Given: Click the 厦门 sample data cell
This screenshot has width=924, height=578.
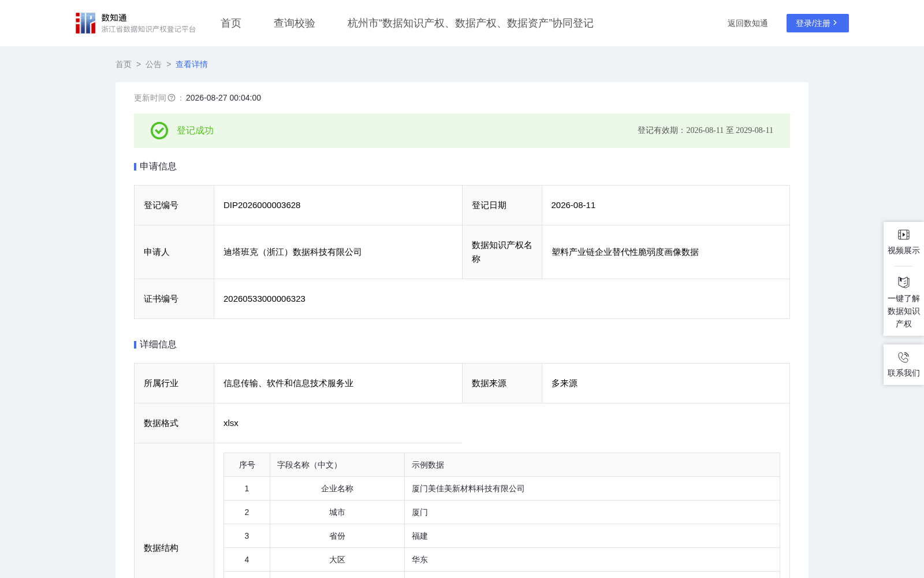Looking at the screenshot, I should 592,512.
